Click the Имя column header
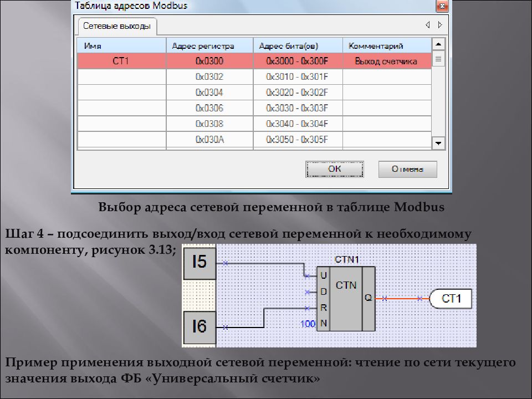This screenshot has height=399, width=532. (121, 46)
